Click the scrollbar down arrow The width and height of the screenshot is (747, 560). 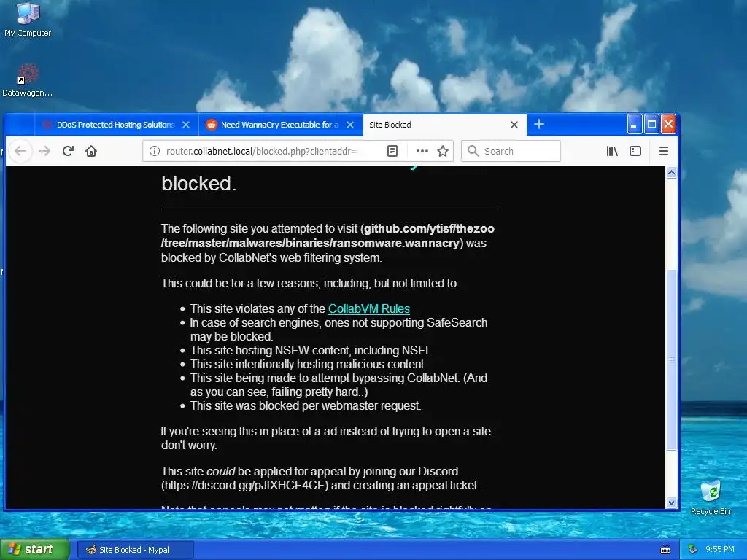click(x=671, y=503)
